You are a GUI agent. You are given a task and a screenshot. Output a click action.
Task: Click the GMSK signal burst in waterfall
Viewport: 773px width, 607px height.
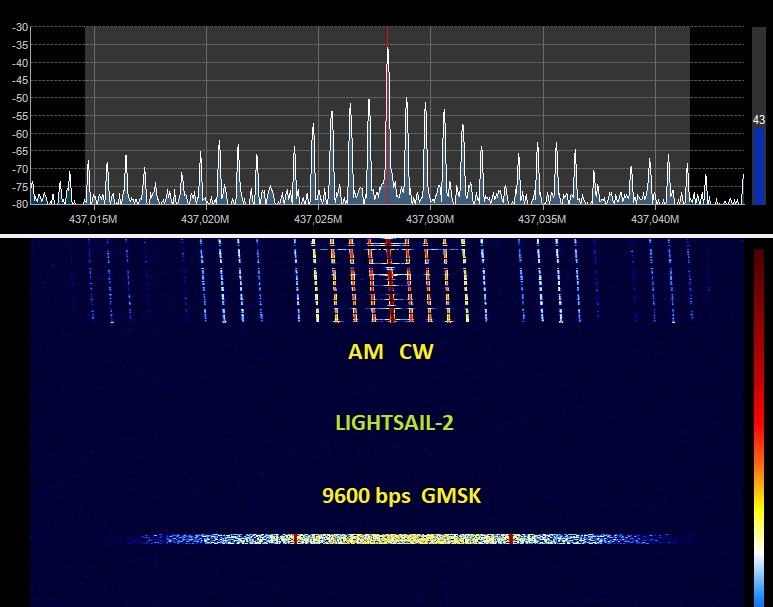point(404,539)
